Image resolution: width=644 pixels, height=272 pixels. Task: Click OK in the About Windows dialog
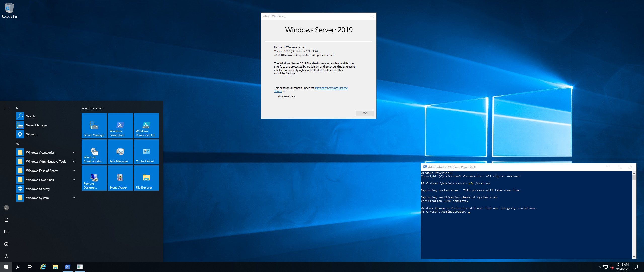coord(365,113)
